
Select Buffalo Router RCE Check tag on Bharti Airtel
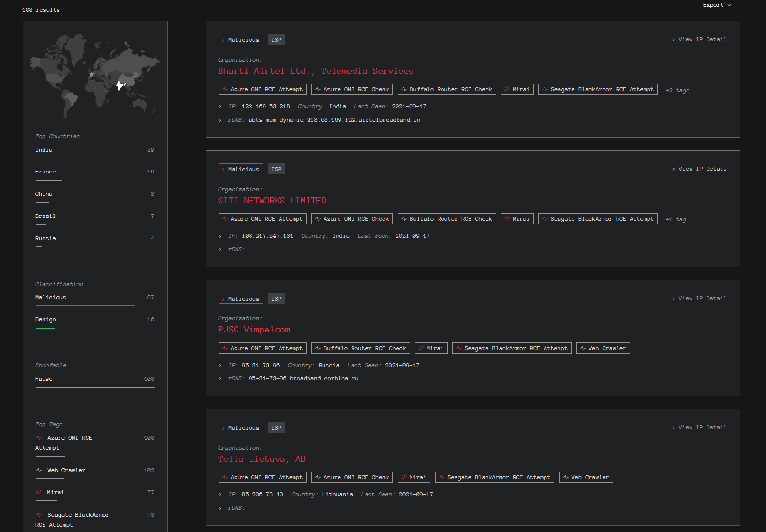pyautogui.click(x=447, y=89)
